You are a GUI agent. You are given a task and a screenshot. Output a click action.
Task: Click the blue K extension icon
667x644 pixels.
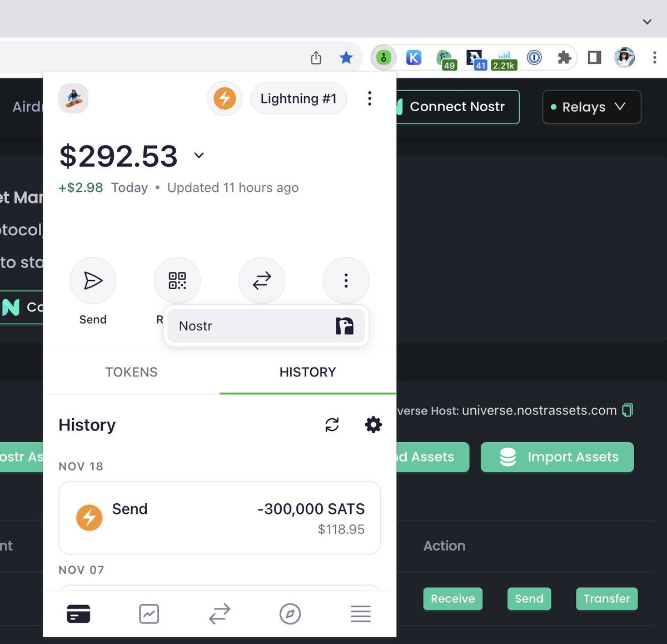point(414,57)
